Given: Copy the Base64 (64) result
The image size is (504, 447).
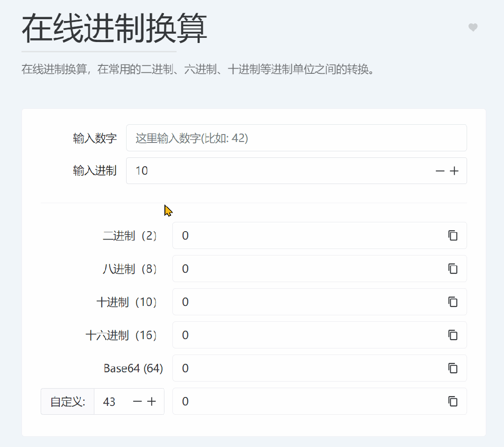Looking at the screenshot, I should (453, 368).
